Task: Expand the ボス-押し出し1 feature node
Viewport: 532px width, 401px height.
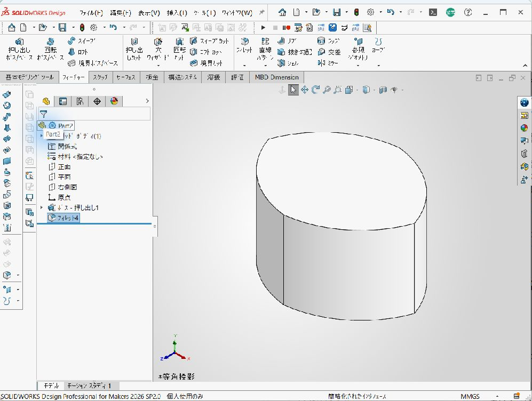Action: (x=42, y=207)
